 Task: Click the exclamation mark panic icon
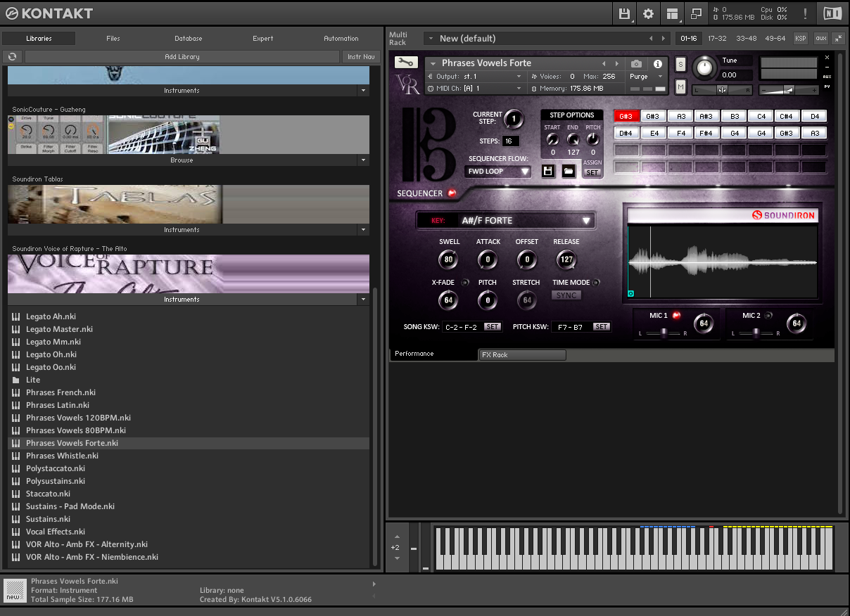[x=806, y=13]
